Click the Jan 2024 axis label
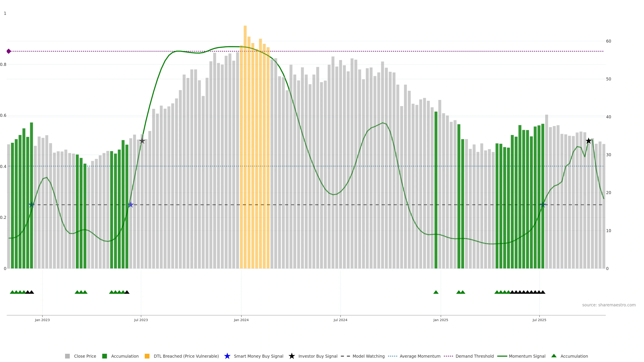 (x=241, y=320)
